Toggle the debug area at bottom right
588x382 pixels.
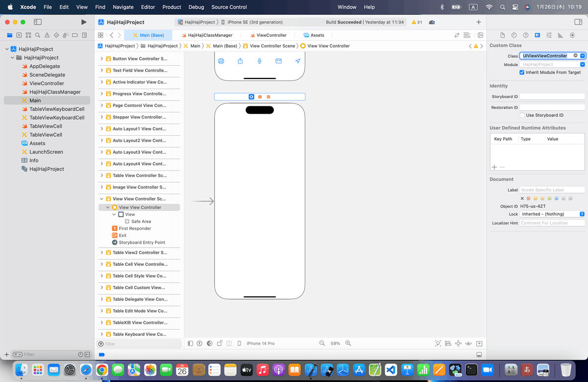pyautogui.click(x=479, y=355)
